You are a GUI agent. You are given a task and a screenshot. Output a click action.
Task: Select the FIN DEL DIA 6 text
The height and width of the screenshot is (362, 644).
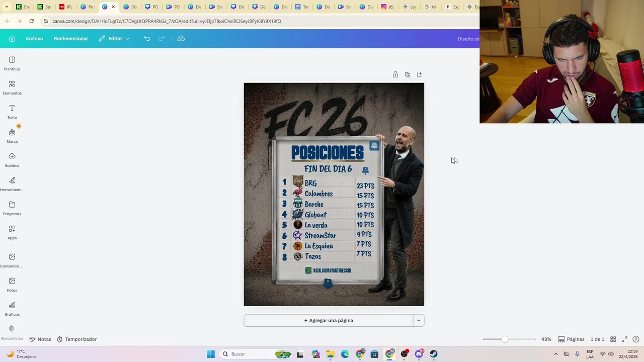328,169
